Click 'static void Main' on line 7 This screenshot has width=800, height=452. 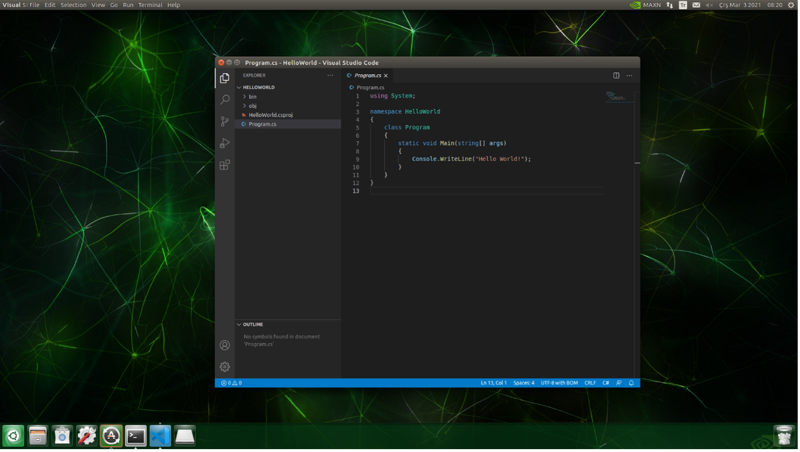click(427, 143)
